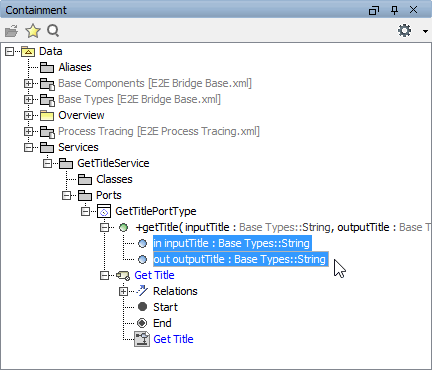Open the search magnifier tool
The height and width of the screenshot is (370, 432).
click(x=53, y=31)
